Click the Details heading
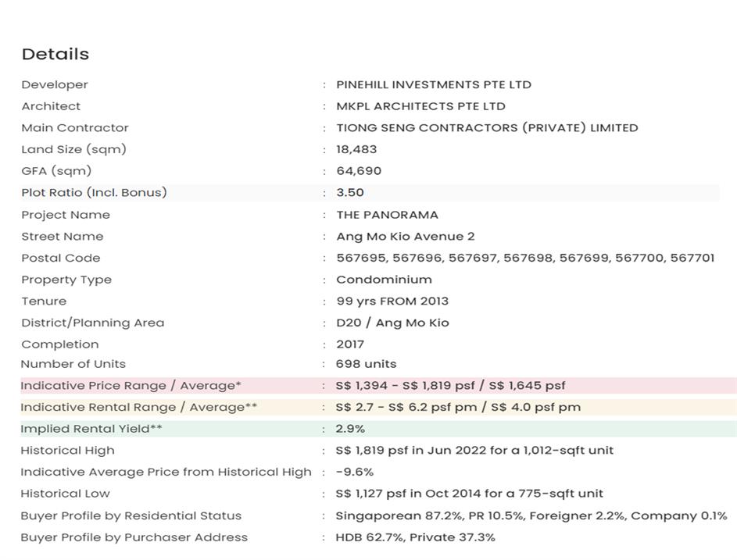Viewport: 737px width, 560px height. (x=55, y=54)
